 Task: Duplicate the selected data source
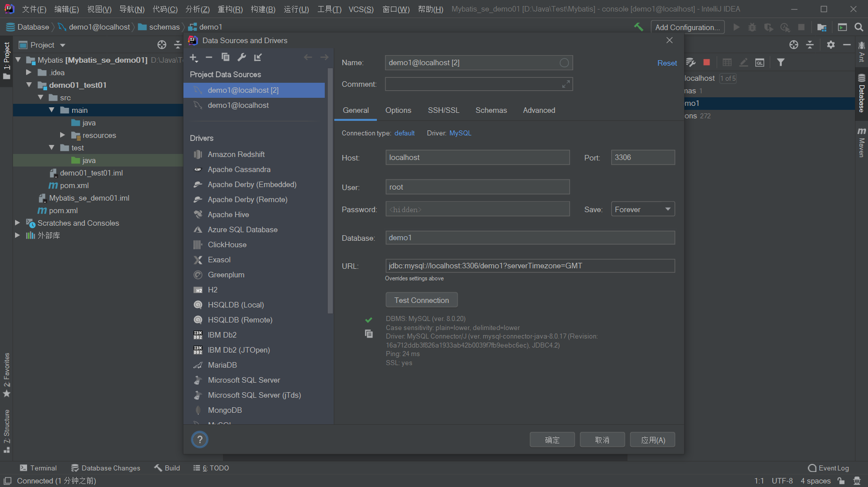226,58
